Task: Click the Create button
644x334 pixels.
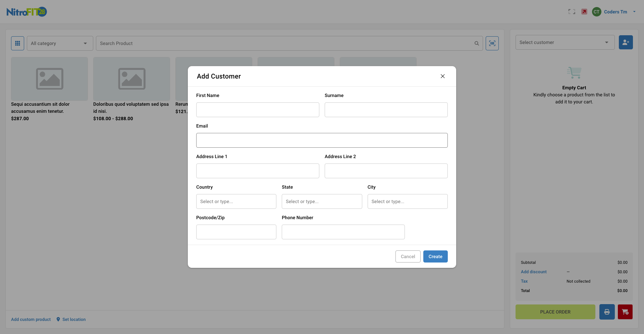Action: pos(435,256)
